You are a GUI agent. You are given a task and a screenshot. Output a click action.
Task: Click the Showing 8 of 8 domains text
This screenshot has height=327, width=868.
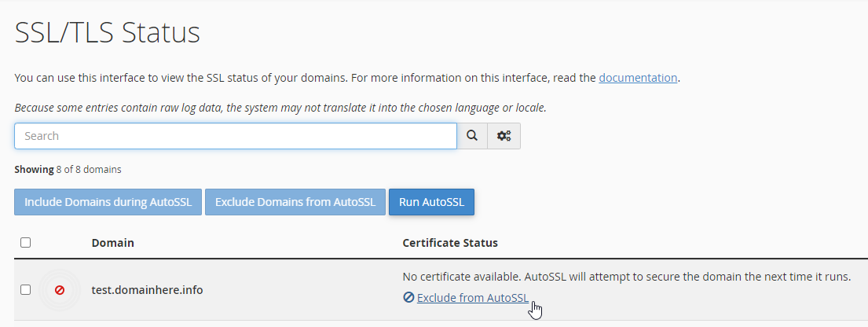click(68, 170)
